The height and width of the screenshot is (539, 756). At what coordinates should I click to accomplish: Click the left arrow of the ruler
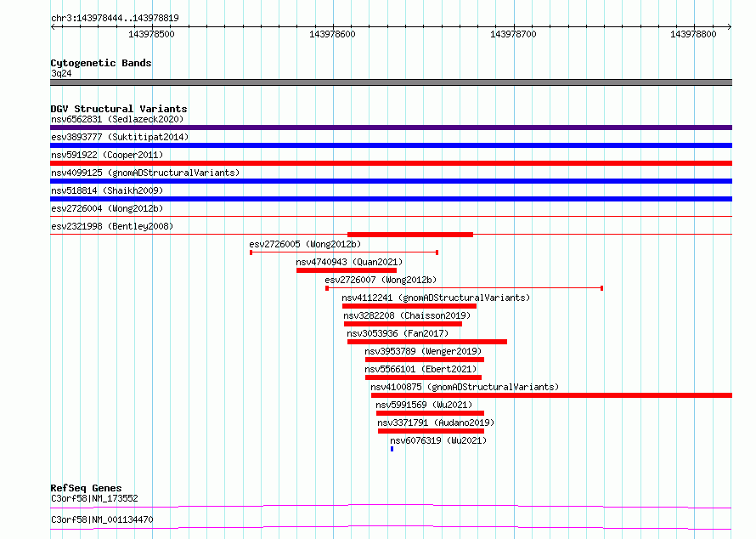pos(53,26)
